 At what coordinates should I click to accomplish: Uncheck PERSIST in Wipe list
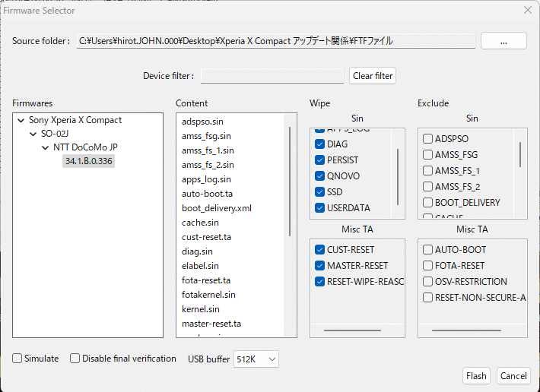coord(319,160)
